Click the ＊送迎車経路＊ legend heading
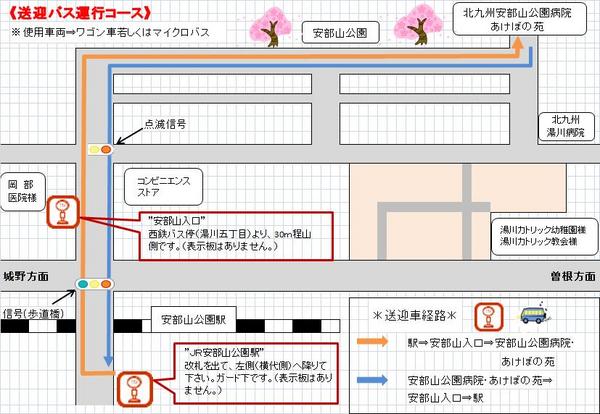Image resolution: width=600 pixels, height=414 pixels. click(x=414, y=316)
